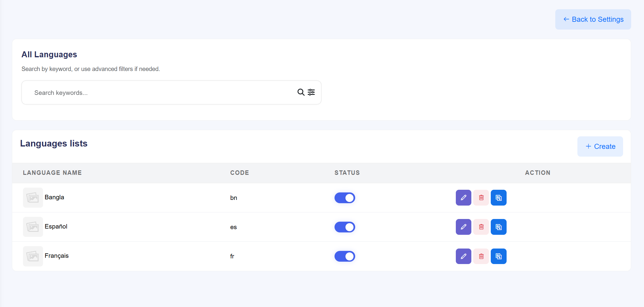This screenshot has width=644, height=307.
Task: Select the edit pencil icon for Français
Action: coord(463,256)
